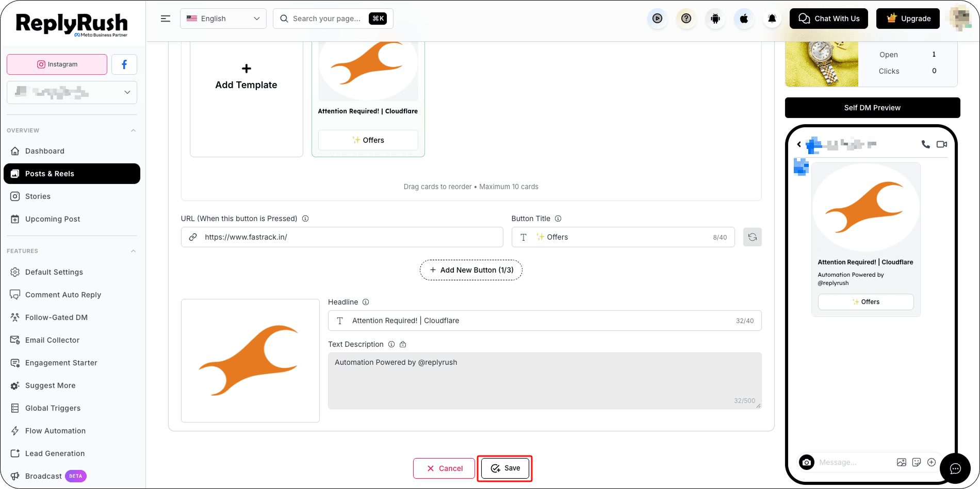Image resolution: width=980 pixels, height=489 pixels.
Task: Click the lock icon beside Text Description
Action: [403, 344]
